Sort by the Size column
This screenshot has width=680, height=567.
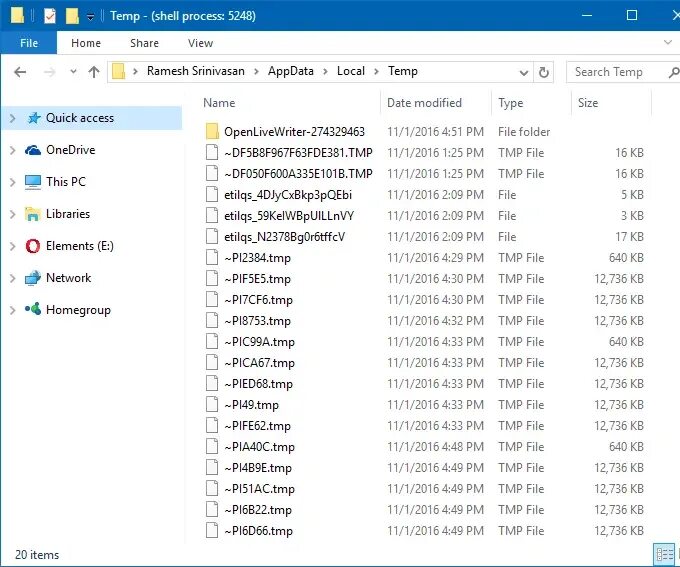(588, 103)
